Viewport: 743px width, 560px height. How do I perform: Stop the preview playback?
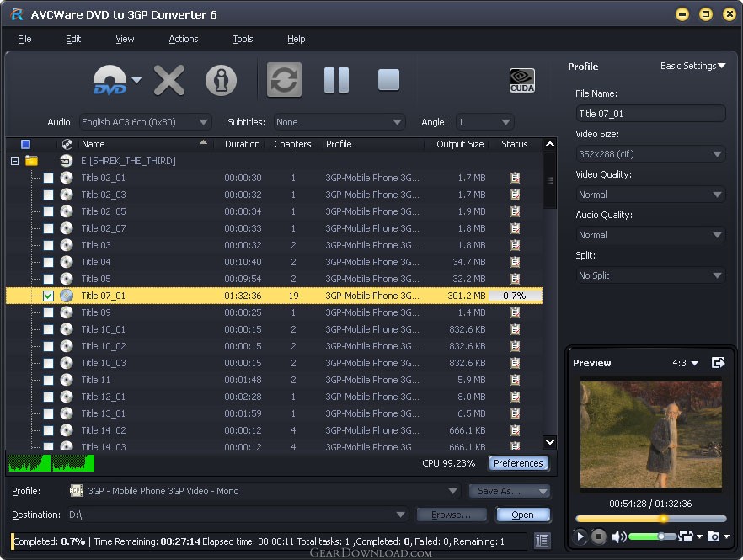tap(598, 536)
